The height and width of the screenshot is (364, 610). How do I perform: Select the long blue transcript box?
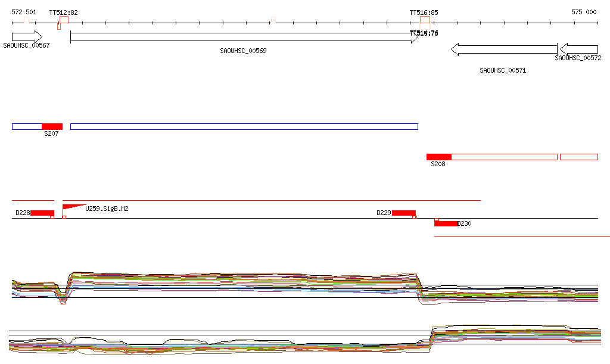244,126
